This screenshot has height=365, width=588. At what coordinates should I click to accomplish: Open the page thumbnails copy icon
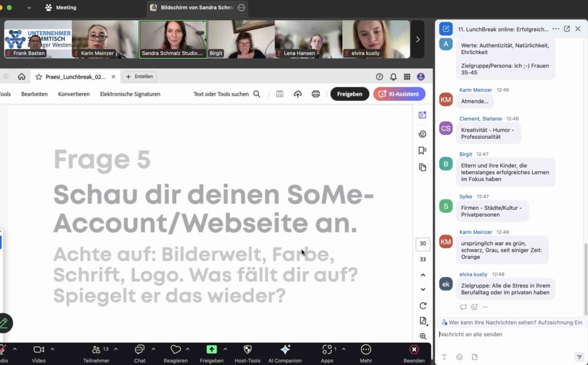pyautogui.click(x=423, y=167)
